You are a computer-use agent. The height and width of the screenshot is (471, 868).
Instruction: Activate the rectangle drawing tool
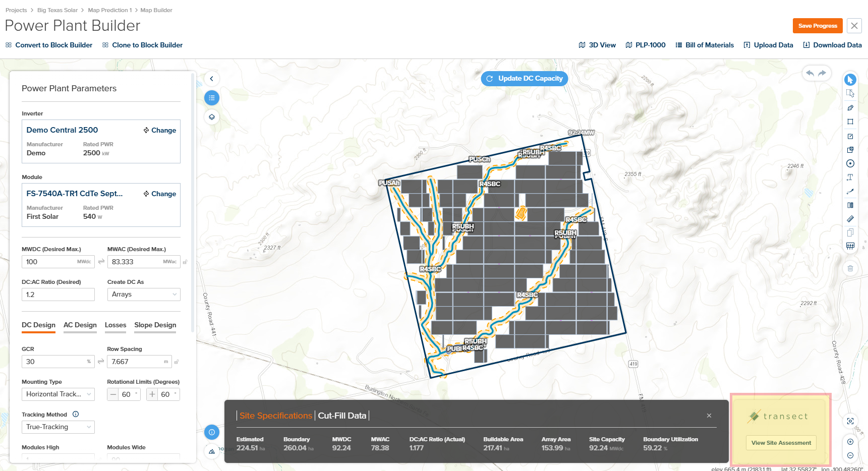[850, 122]
